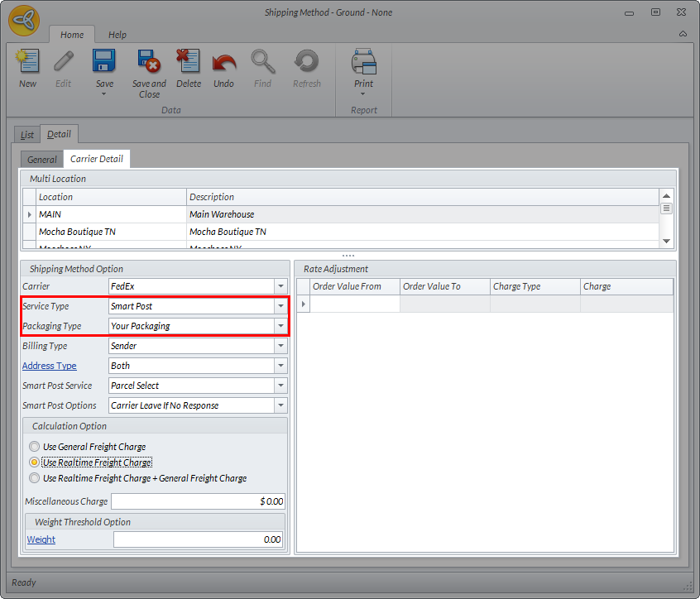Switch to the General tab
The height and width of the screenshot is (599, 700).
[x=42, y=160]
